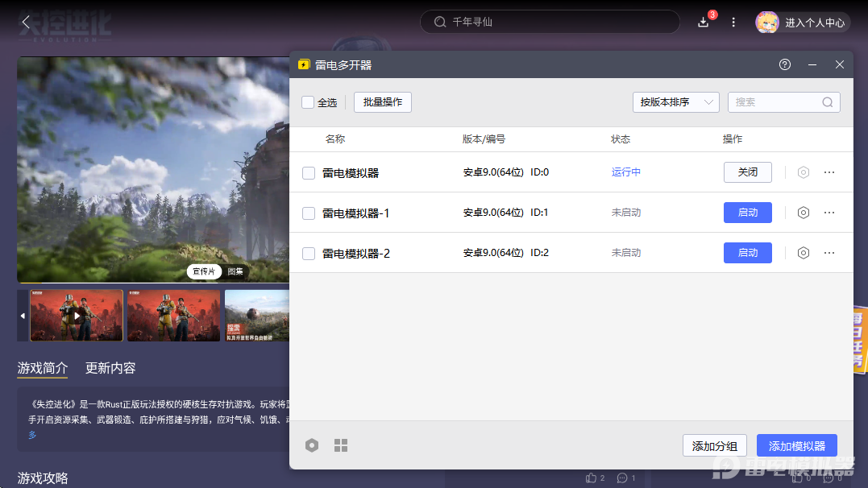This screenshot has height=488, width=868.
Task: Toggle the 全选 checkbox
Action: 308,102
